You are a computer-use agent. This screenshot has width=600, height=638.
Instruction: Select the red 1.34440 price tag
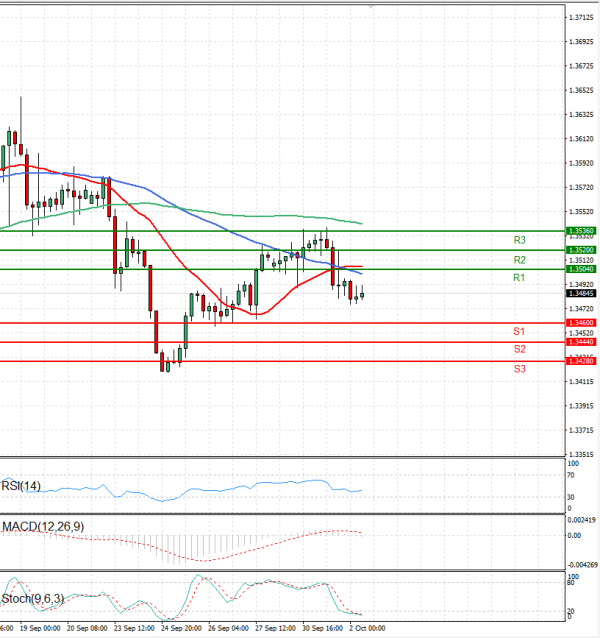581,342
